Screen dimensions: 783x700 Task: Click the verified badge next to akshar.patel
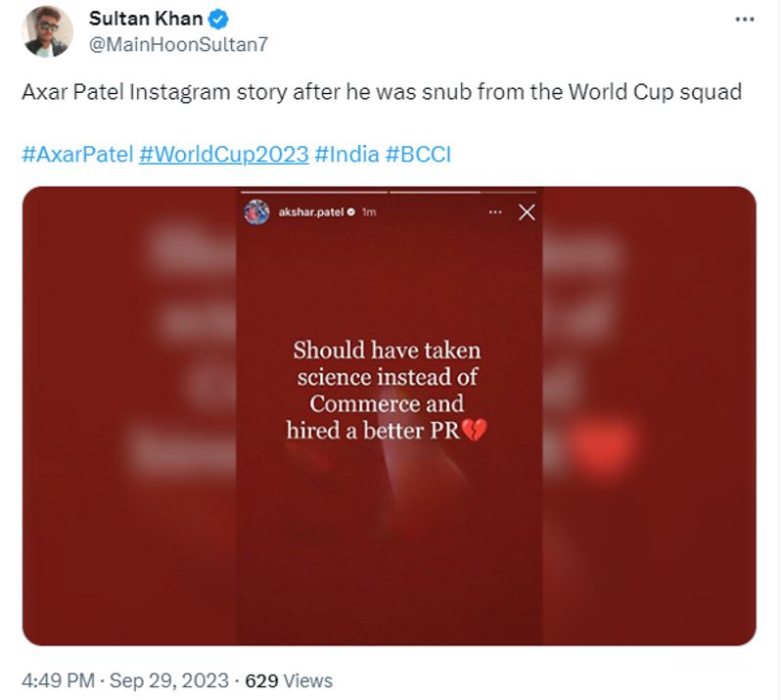(350, 211)
